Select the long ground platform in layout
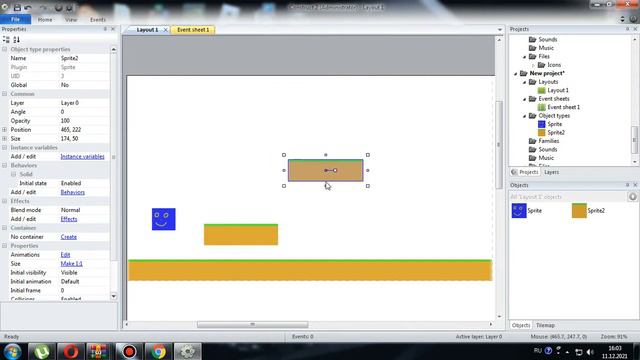This screenshot has height=360, width=640. (310, 270)
